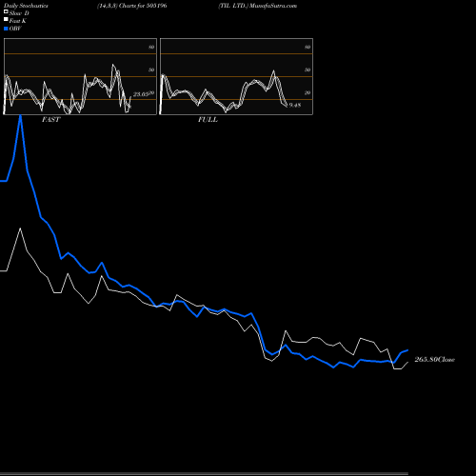Select the 'OBV' legend label

coord(15,29)
